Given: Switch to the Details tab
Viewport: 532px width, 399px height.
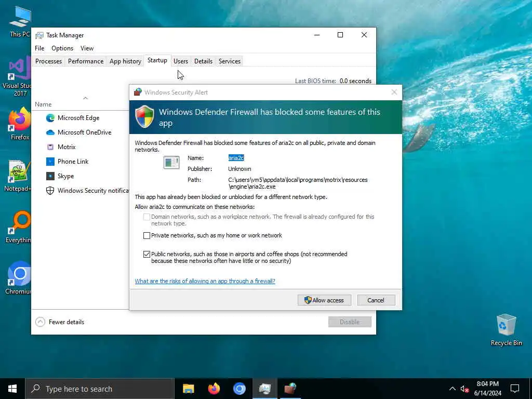Looking at the screenshot, I should [x=203, y=61].
